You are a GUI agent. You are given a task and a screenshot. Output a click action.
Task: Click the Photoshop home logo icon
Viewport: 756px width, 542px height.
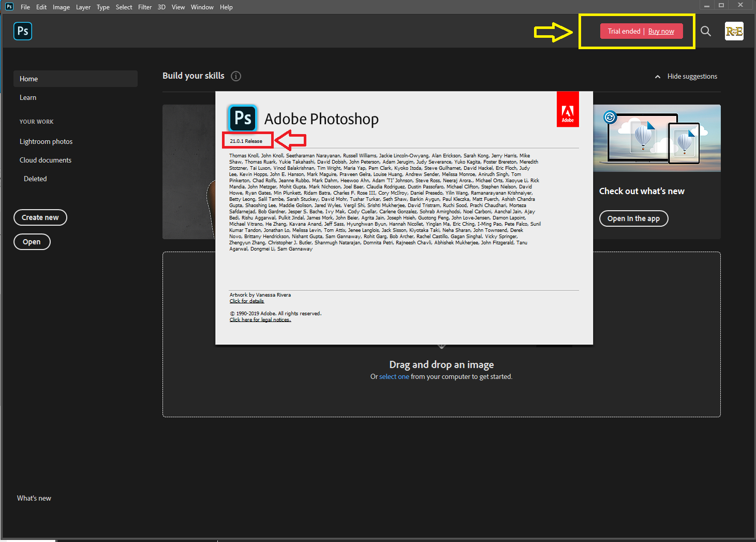pyautogui.click(x=23, y=31)
